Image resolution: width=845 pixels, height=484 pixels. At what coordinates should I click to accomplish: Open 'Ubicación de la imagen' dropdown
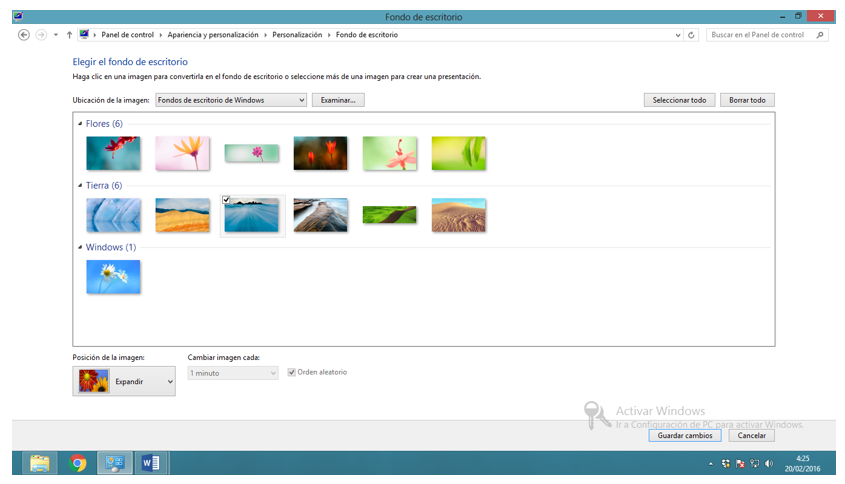tap(231, 100)
